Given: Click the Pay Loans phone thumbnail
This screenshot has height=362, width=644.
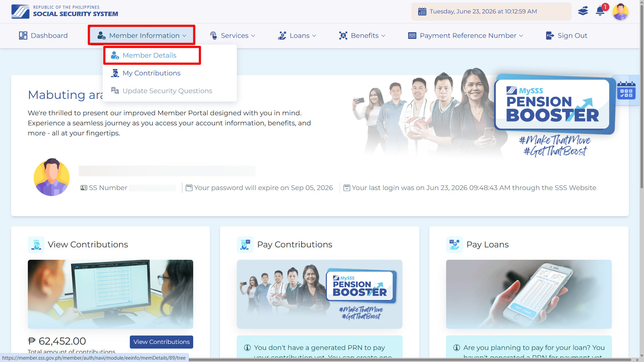Looking at the screenshot, I should pyautogui.click(x=529, y=294).
